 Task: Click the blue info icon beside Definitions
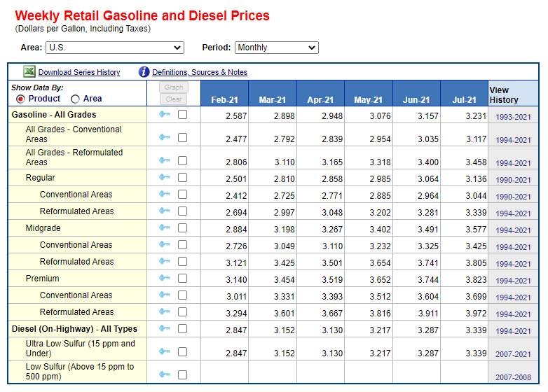[x=144, y=72]
